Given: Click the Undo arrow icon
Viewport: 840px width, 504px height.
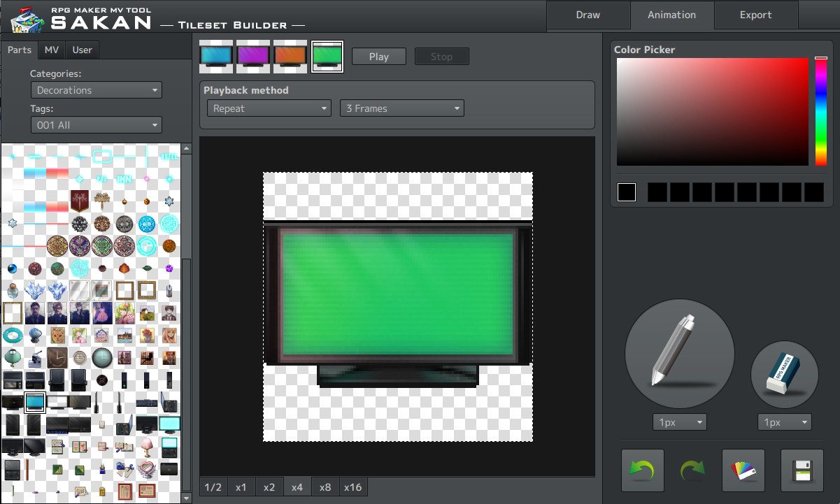Looking at the screenshot, I should (x=641, y=470).
